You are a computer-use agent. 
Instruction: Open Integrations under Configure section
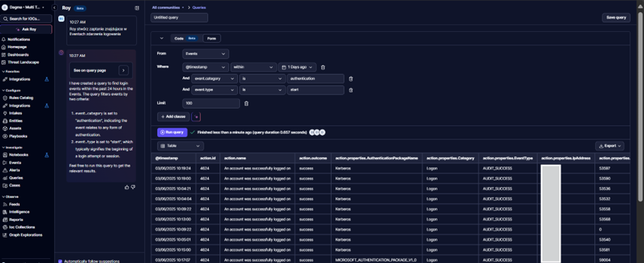[x=19, y=106]
